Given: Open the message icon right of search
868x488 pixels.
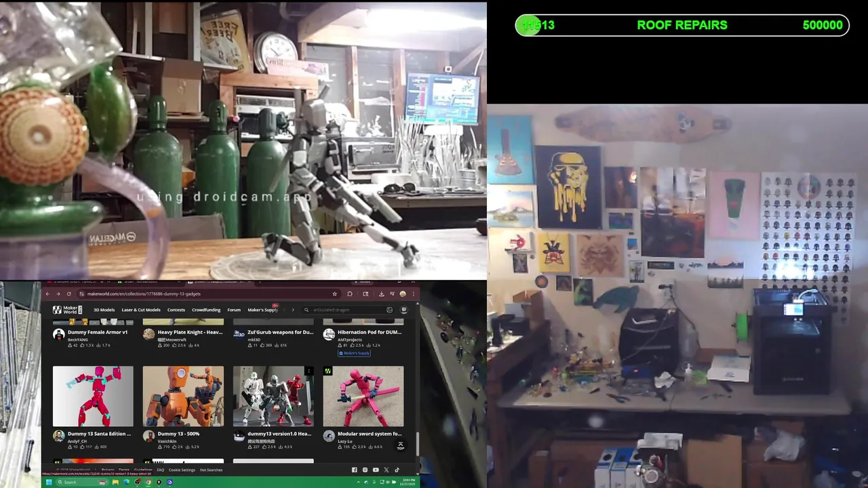Looking at the screenshot, I should coord(403,310).
